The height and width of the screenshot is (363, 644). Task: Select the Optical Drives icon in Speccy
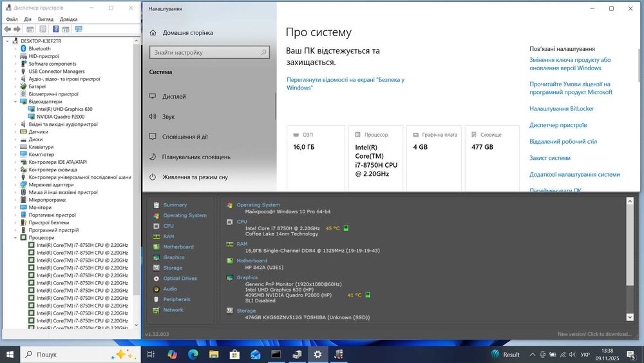(x=156, y=279)
